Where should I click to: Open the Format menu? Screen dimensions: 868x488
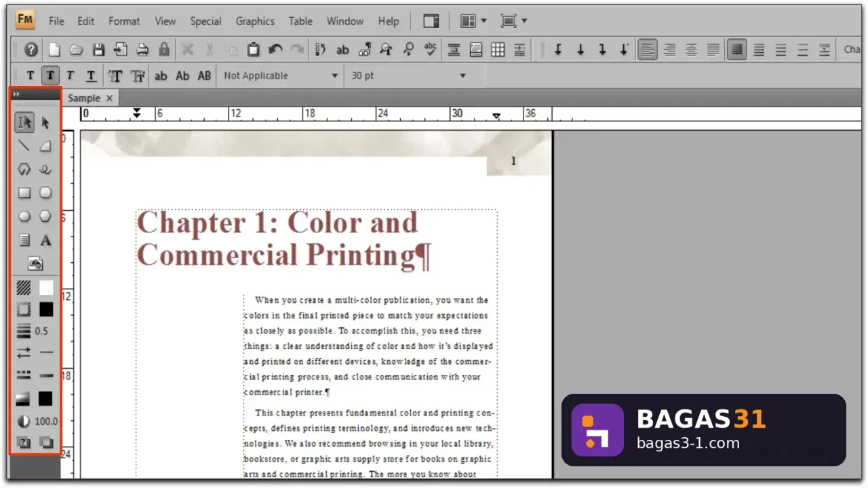(x=124, y=21)
